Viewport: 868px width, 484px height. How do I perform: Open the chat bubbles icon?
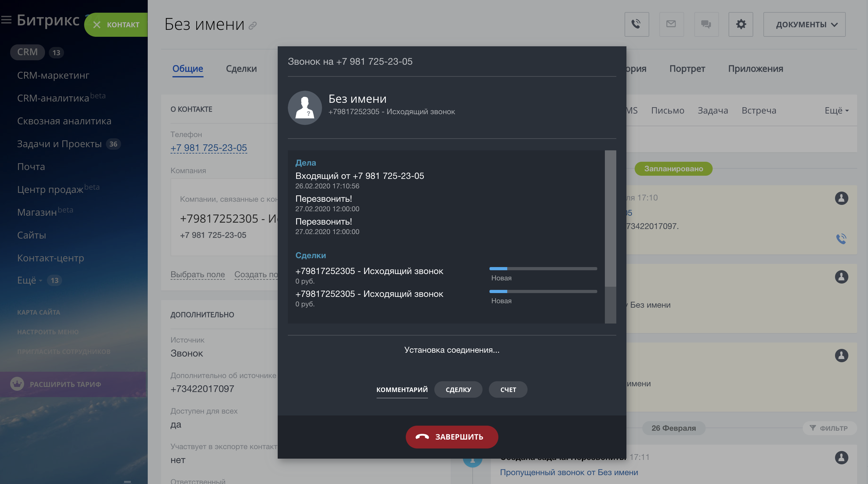click(x=706, y=24)
